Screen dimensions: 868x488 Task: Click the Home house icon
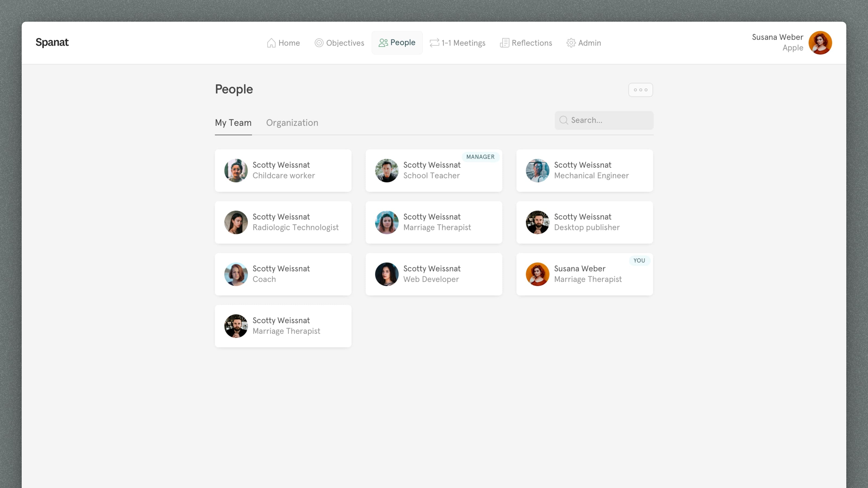point(271,43)
